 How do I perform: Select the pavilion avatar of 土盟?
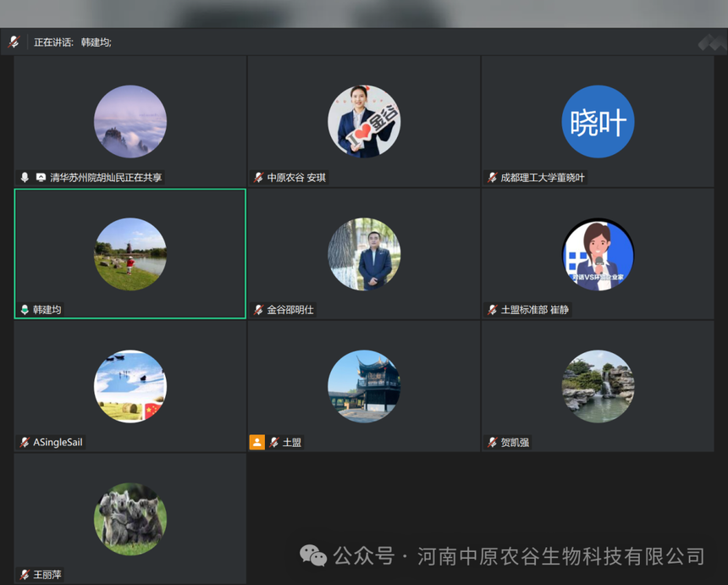(x=364, y=386)
